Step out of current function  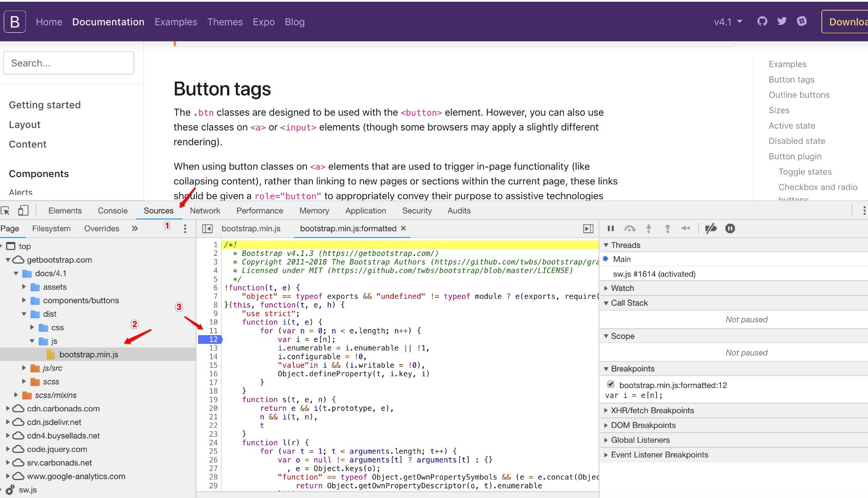(x=667, y=228)
